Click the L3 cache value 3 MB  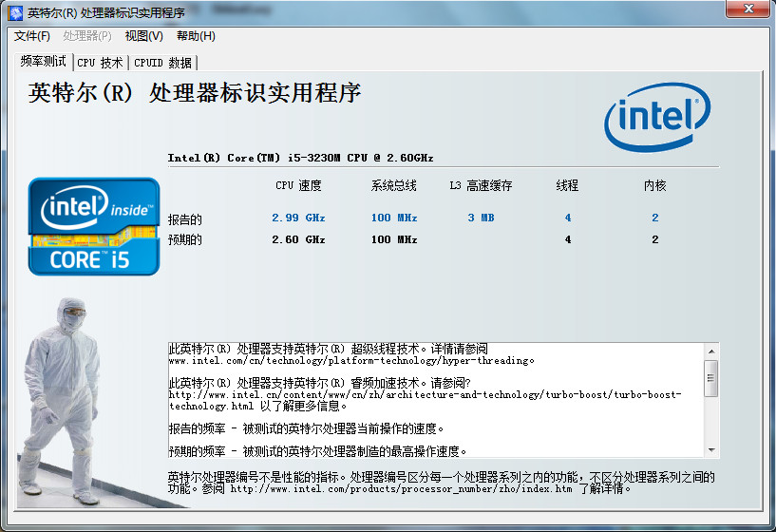(x=481, y=218)
